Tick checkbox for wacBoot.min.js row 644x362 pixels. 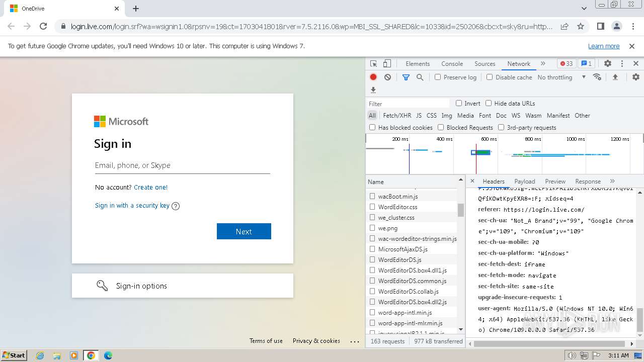click(372, 196)
